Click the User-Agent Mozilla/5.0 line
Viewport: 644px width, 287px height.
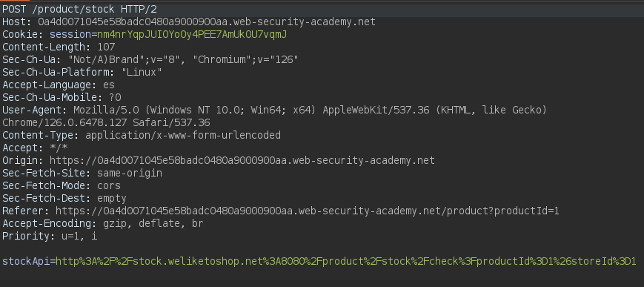click(274, 110)
